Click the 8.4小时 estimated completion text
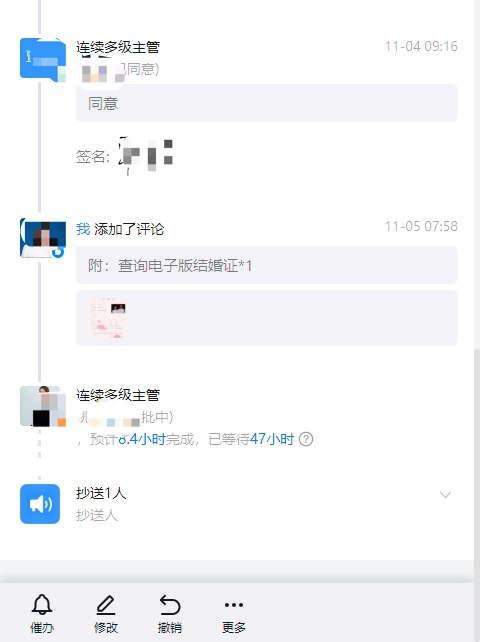This screenshot has width=480, height=642. click(x=142, y=439)
